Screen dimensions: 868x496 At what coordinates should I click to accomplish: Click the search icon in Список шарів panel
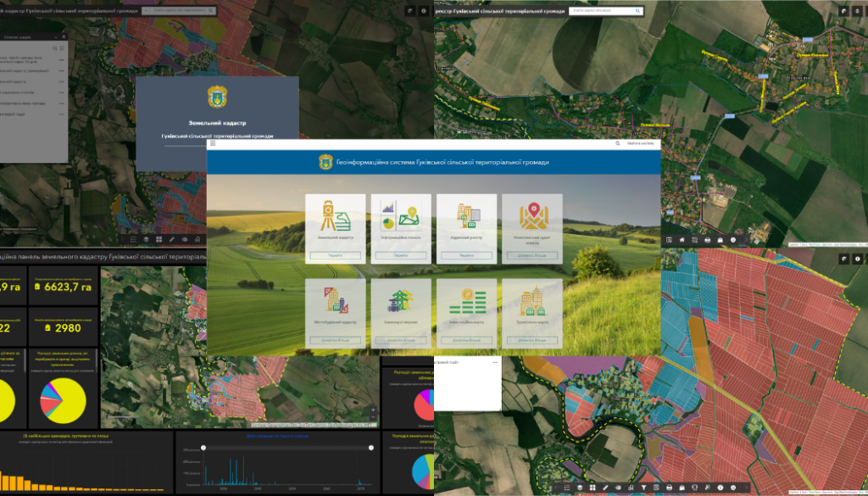56,48
